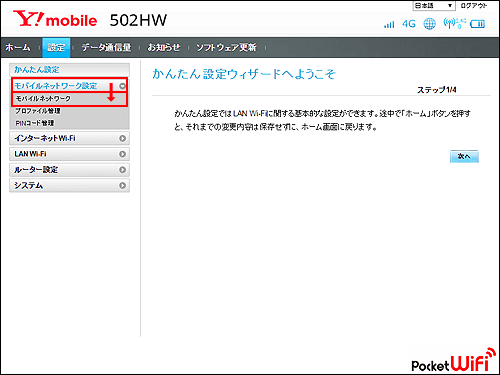Click the Pocket WiFi logo

pos(453,360)
